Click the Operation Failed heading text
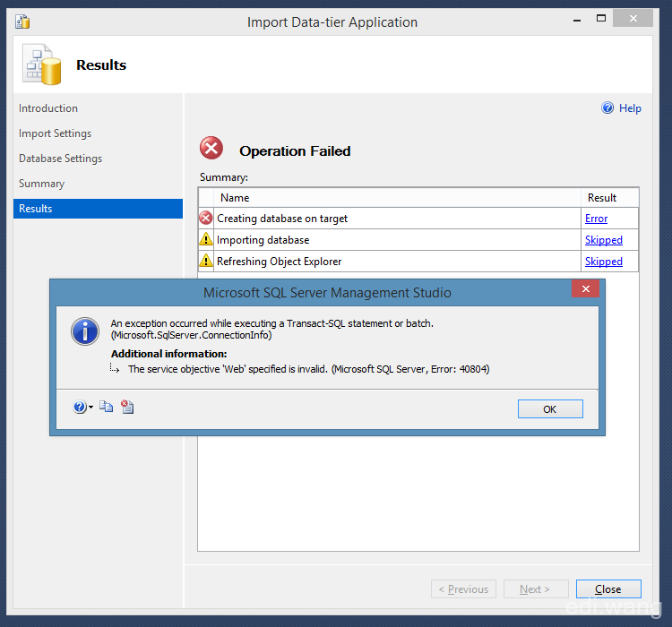Image resolution: width=672 pixels, height=627 pixels. [295, 151]
